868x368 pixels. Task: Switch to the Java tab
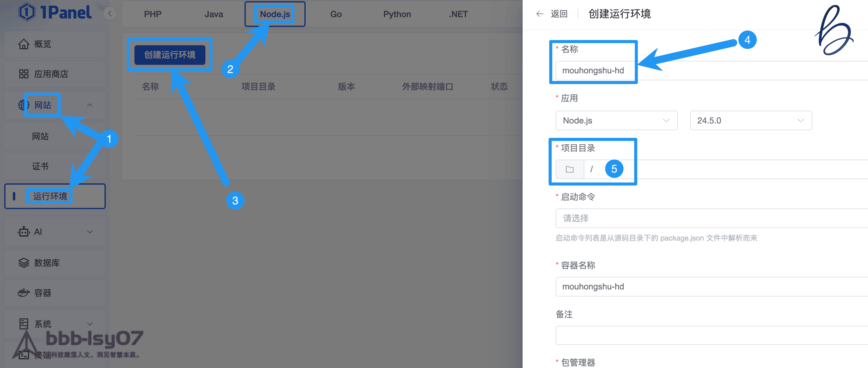tap(214, 14)
